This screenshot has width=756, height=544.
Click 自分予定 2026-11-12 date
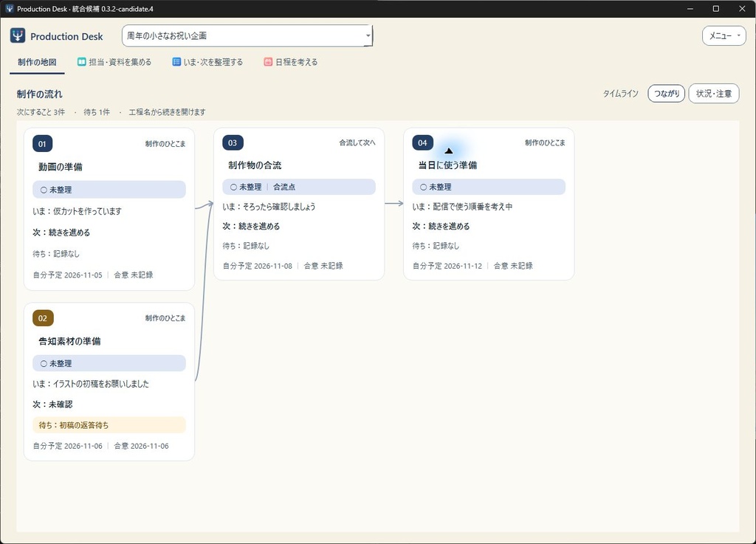pyautogui.click(x=447, y=266)
